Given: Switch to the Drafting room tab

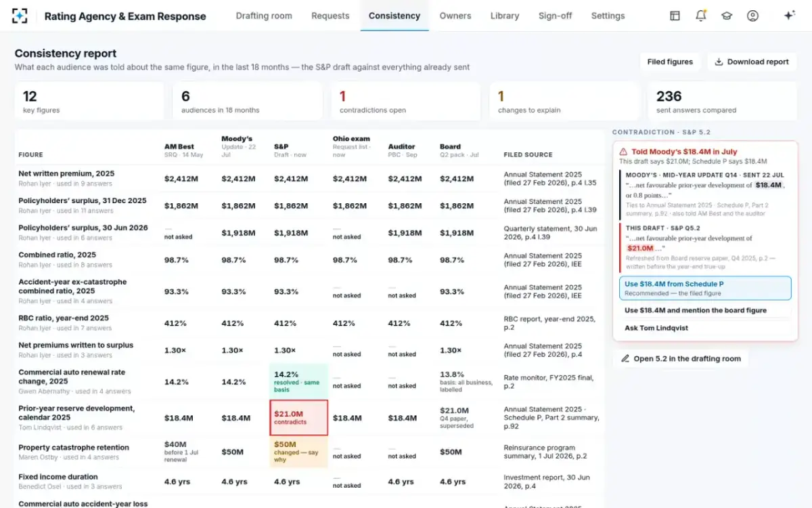Looking at the screenshot, I should pyautogui.click(x=264, y=16).
